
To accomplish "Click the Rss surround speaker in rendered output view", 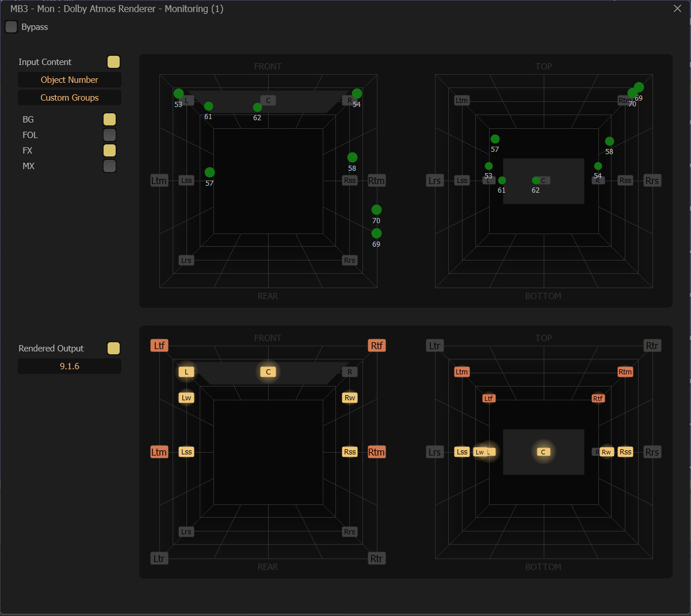I will (349, 452).
